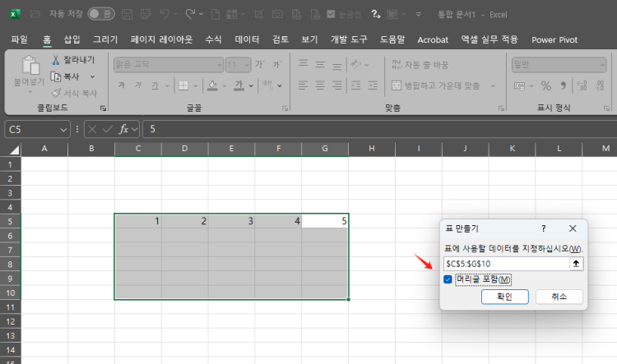Click the cell borders icon
The height and width of the screenshot is (364, 617).
pos(183,85)
